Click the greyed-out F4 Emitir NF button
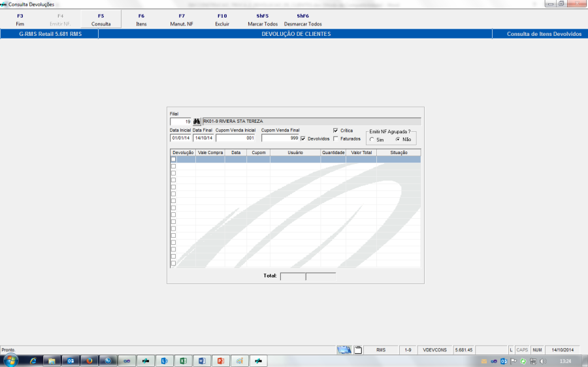The height and width of the screenshot is (367, 588). (x=60, y=20)
